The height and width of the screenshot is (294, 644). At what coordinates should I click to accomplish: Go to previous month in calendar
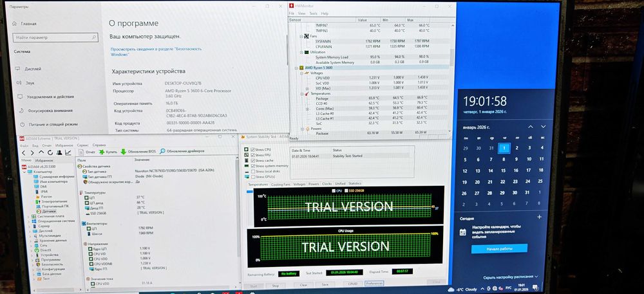[530, 127]
